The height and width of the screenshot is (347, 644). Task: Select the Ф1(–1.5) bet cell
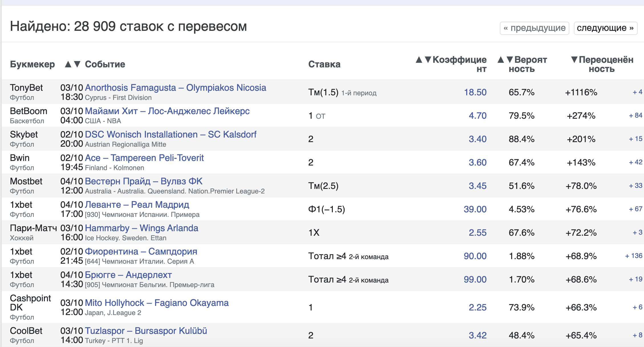pos(327,209)
